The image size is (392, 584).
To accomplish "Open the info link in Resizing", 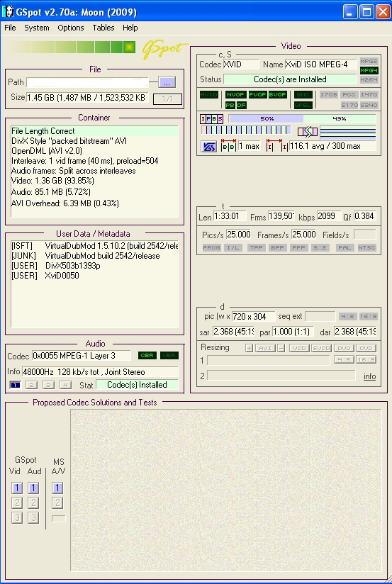I will tap(369, 376).
